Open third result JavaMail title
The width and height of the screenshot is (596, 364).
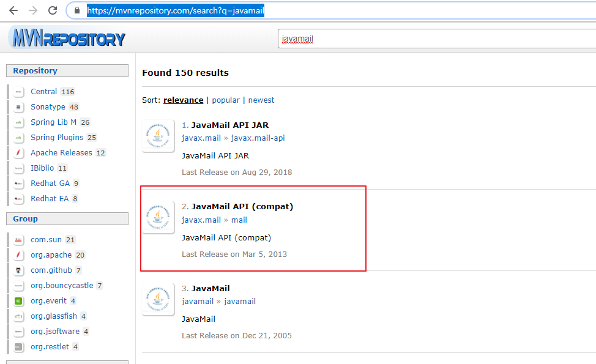point(210,288)
